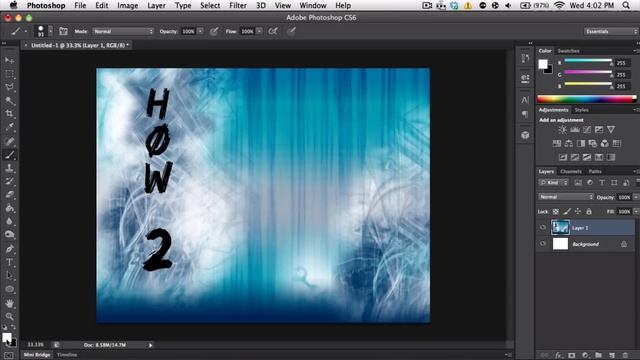The width and height of the screenshot is (640, 360).
Task: Open the Layer menu
Action: (x=156, y=6)
